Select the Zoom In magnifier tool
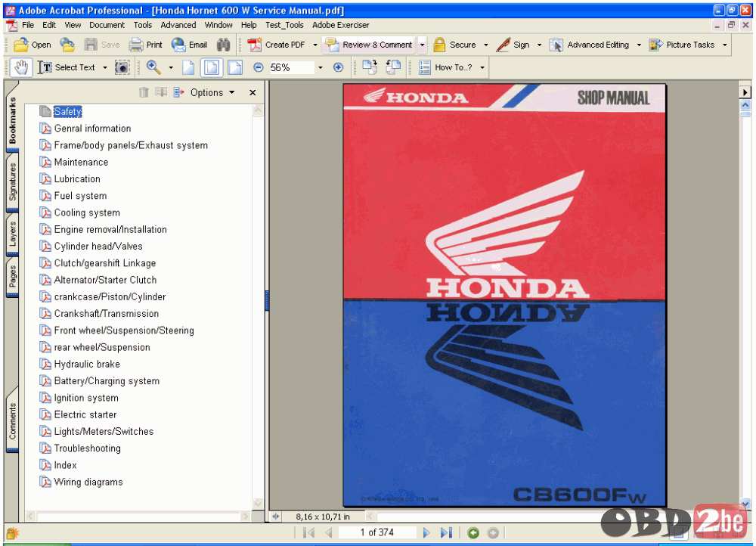 click(153, 67)
